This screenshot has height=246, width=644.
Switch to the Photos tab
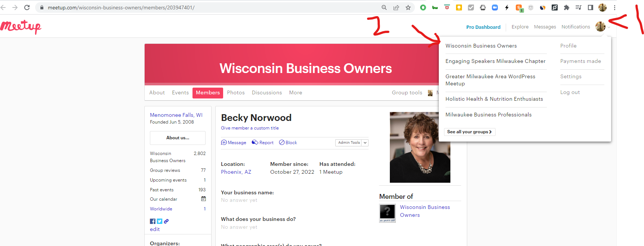[236, 92]
